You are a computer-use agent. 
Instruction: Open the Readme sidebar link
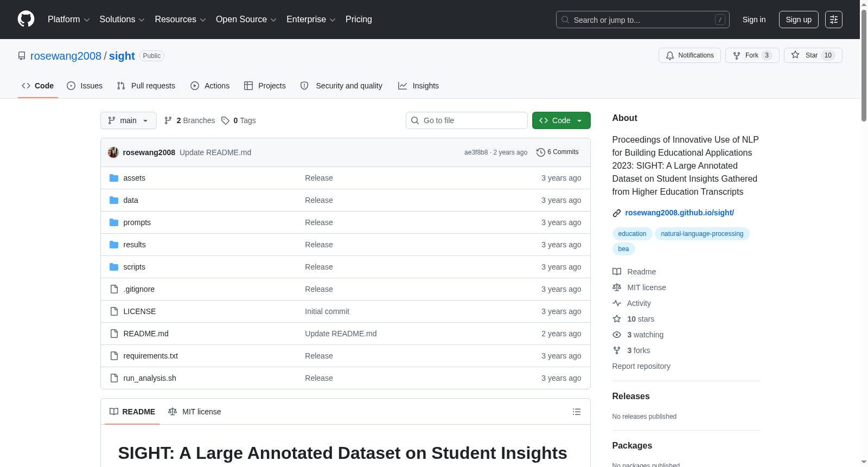coord(642,272)
